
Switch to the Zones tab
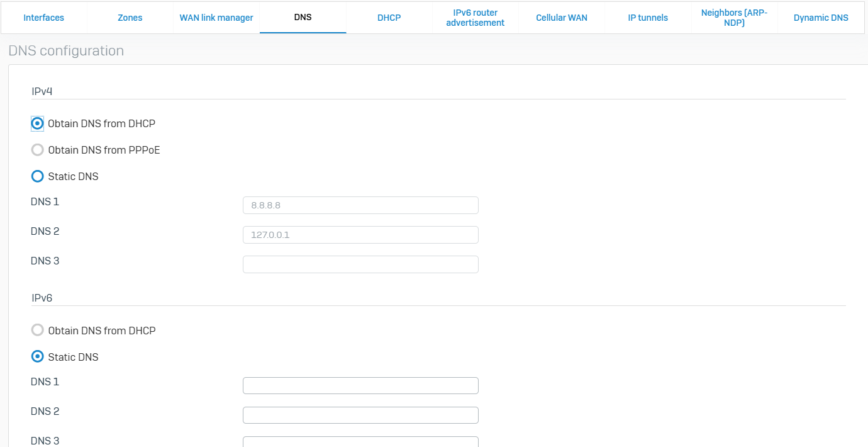130,18
